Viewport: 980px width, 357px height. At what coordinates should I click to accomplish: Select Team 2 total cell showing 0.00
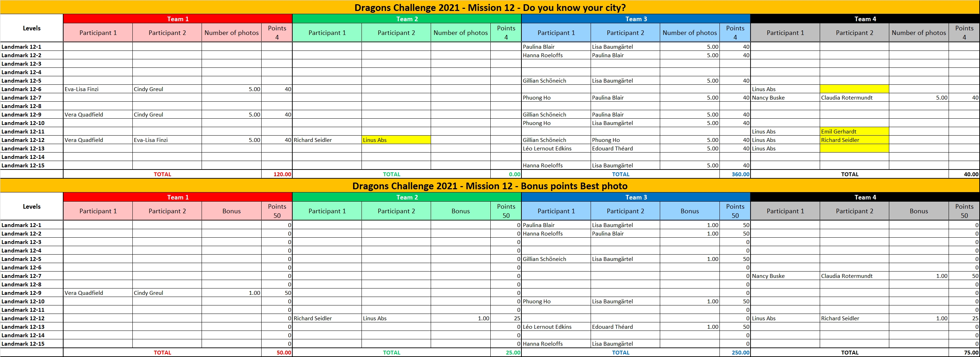click(506, 174)
